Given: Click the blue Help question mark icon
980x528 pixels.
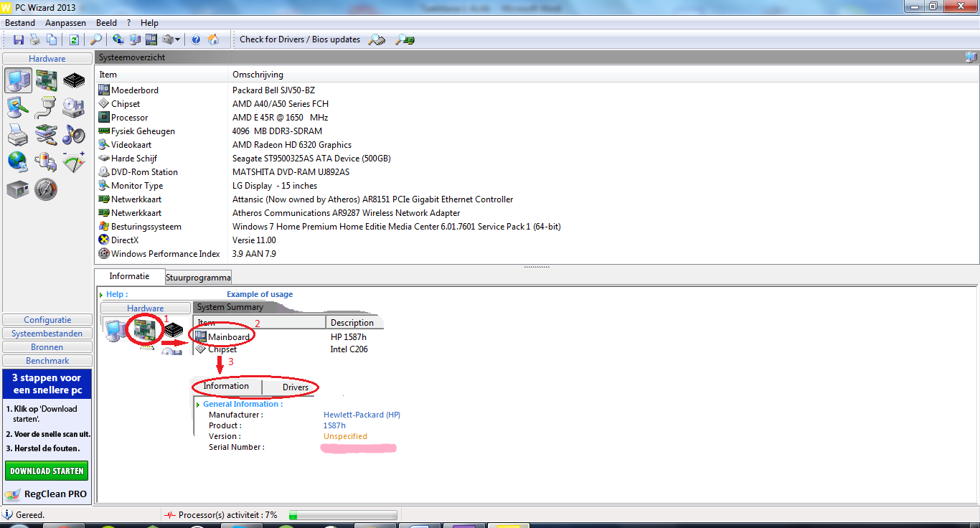Looking at the screenshot, I should pyautogui.click(x=196, y=39).
